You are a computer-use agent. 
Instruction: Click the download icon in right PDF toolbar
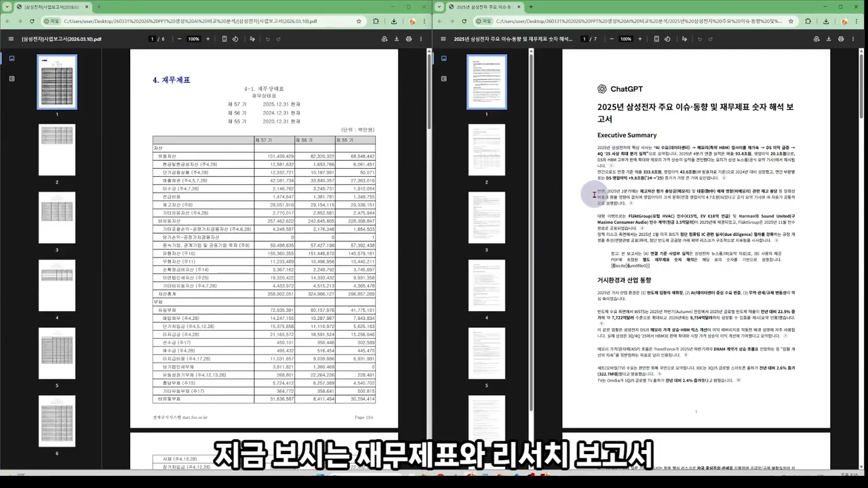[x=829, y=39]
